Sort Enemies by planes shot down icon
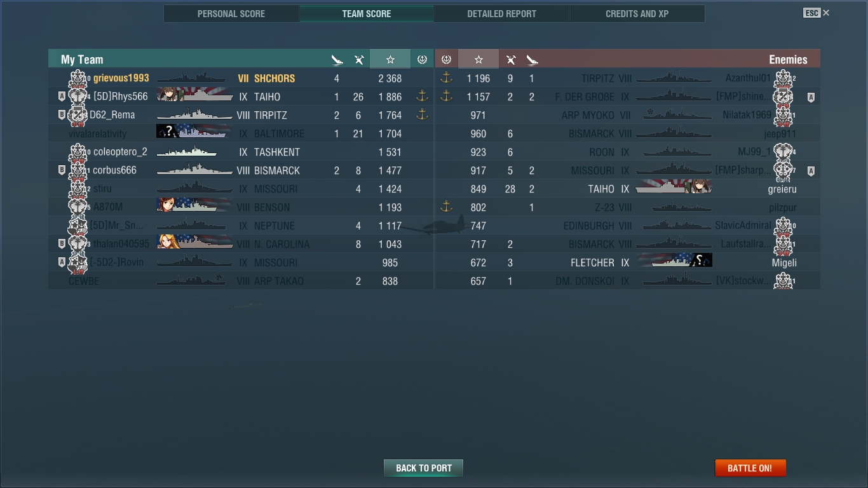Image resolution: width=868 pixels, height=488 pixels. click(x=511, y=60)
